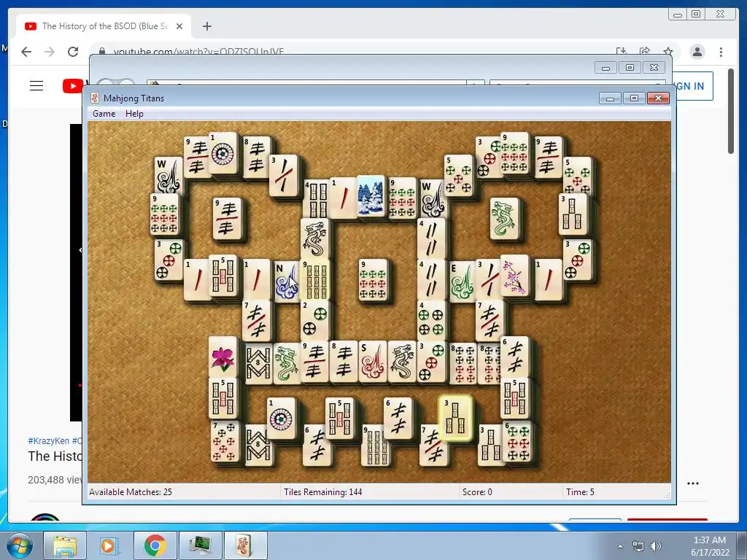The height and width of the screenshot is (560, 747).
Task: Select the 4 dots tile right of center
Action: tap(431, 320)
